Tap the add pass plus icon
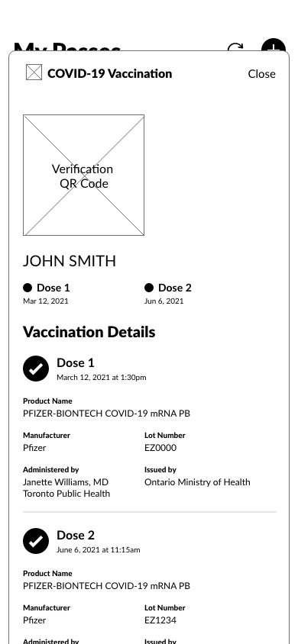The height and width of the screenshot is (644, 298). [x=274, y=45]
